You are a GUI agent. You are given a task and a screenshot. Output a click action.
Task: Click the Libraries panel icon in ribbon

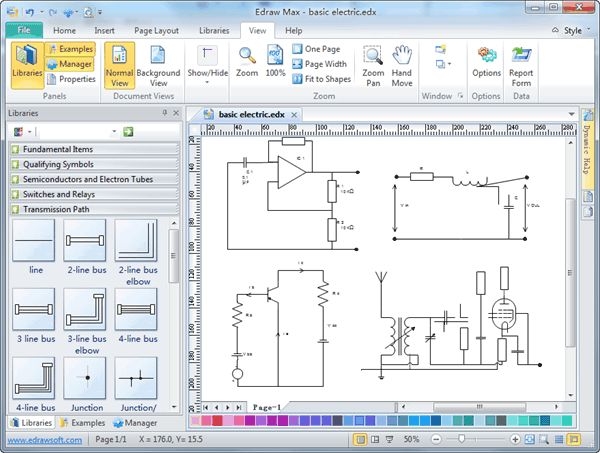(27, 62)
